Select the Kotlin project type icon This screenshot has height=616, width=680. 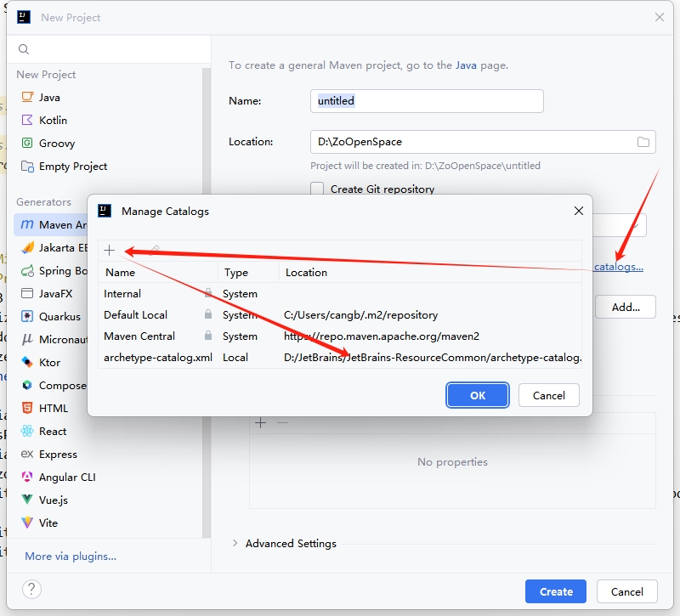pos(27,120)
